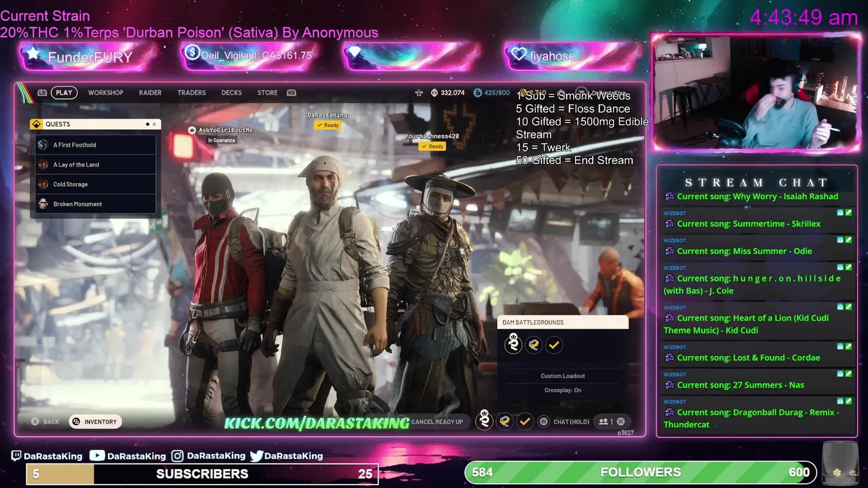
Task: Open the Custom Loadout option
Action: click(563, 376)
